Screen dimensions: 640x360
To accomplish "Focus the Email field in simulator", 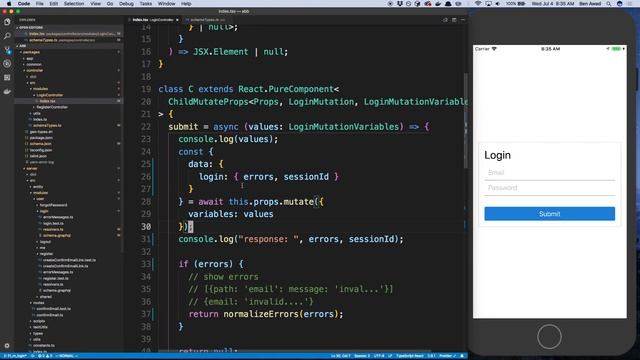I will pos(549,173).
